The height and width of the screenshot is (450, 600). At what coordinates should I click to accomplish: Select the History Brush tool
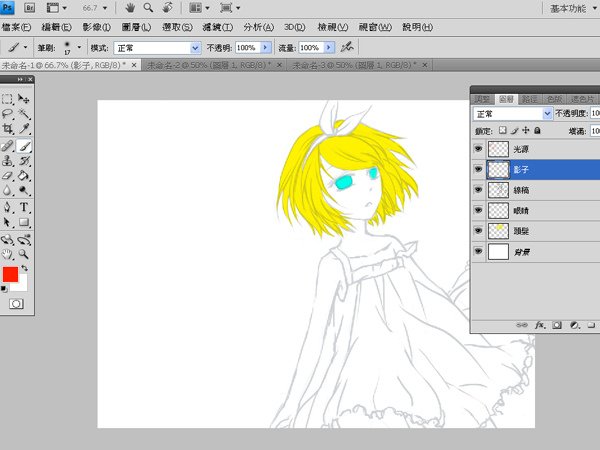point(24,161)
